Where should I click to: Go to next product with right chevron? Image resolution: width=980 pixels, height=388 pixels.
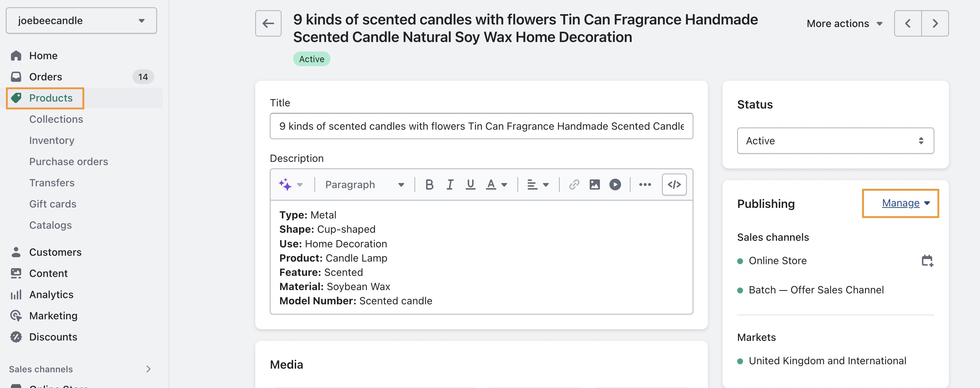(x=935, y=24)
